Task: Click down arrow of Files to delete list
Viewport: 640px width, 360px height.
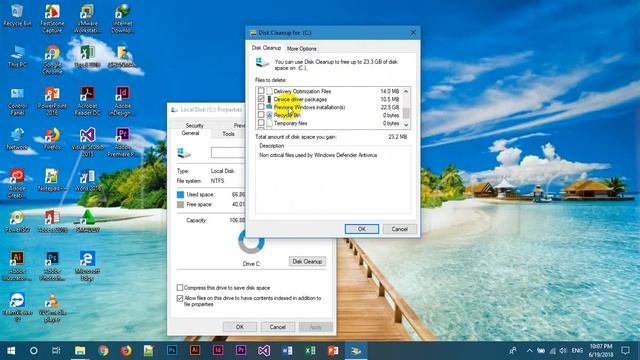Action: tap(406, 124)
